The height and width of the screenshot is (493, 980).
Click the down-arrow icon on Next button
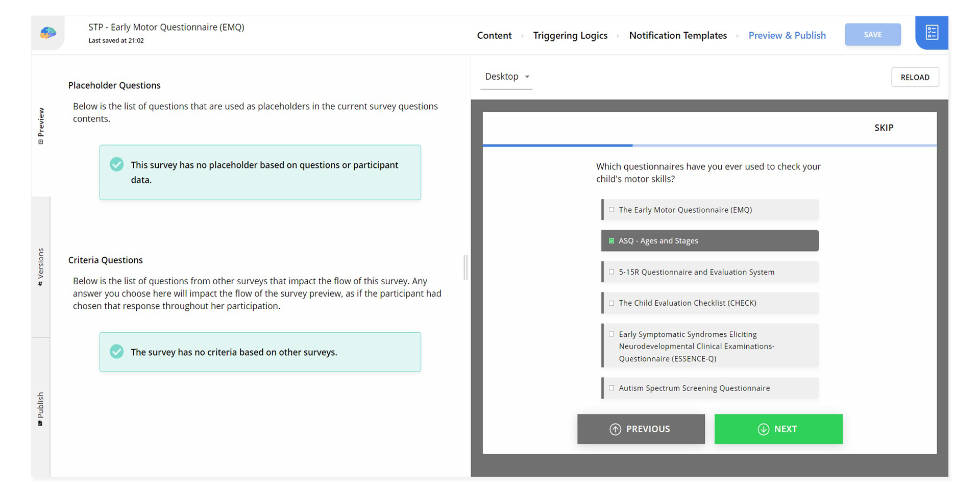tap(763, 429)
